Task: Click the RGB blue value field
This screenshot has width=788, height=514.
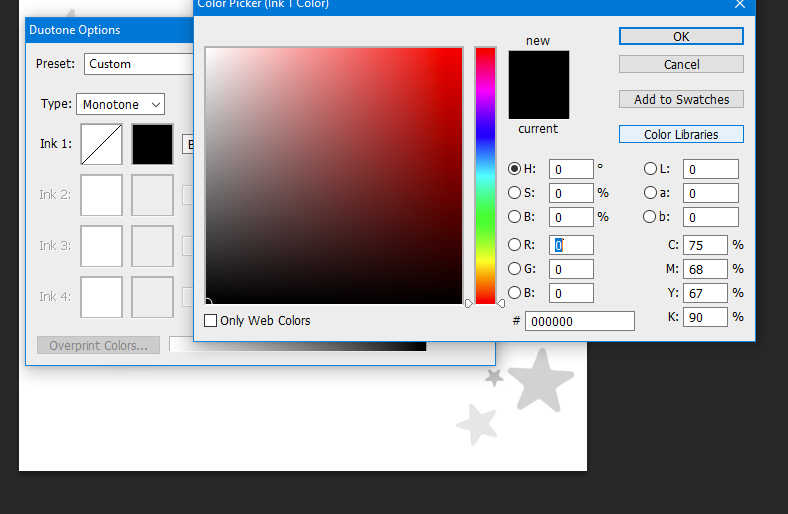Action: coord(571,293)
